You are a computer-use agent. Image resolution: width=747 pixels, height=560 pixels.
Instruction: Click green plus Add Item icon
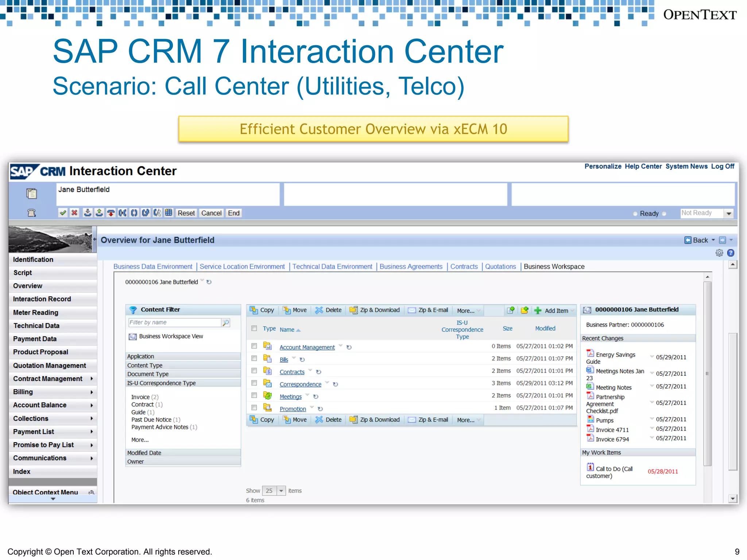point(538,310)
